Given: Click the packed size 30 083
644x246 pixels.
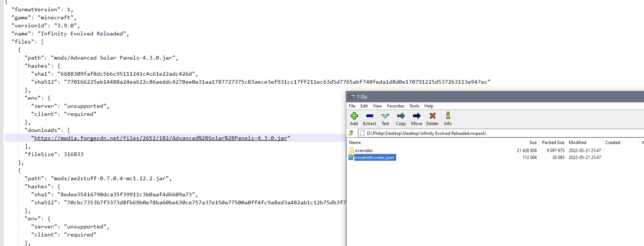Looking at the screenshot, I should click(x=558, y=157).
